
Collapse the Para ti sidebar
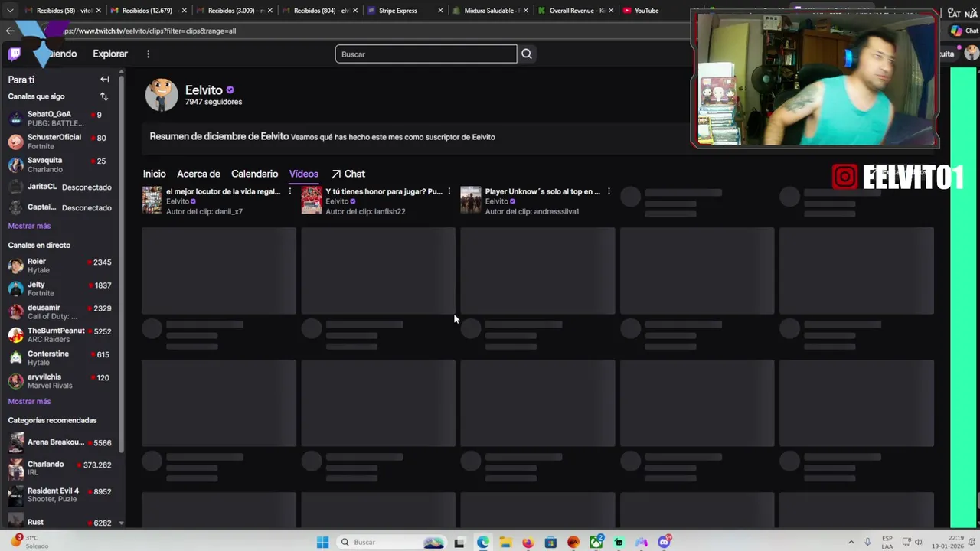(x=105, y=80)
